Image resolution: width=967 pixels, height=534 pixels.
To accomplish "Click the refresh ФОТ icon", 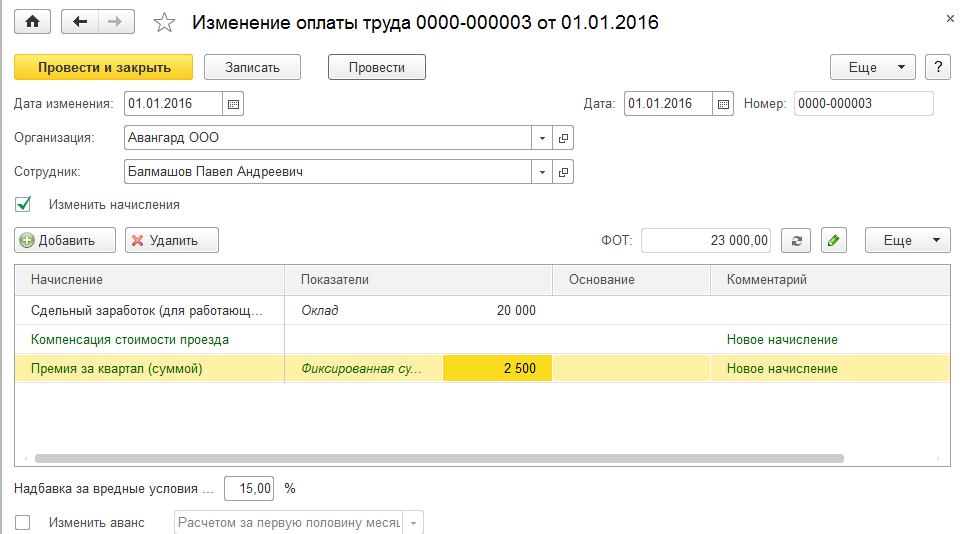I will coord(795,240).
